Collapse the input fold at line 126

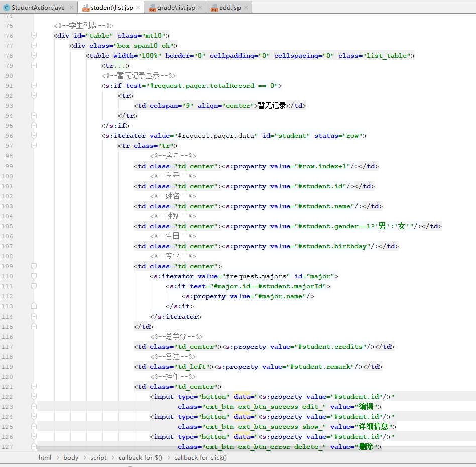click(x=34, y=437)
